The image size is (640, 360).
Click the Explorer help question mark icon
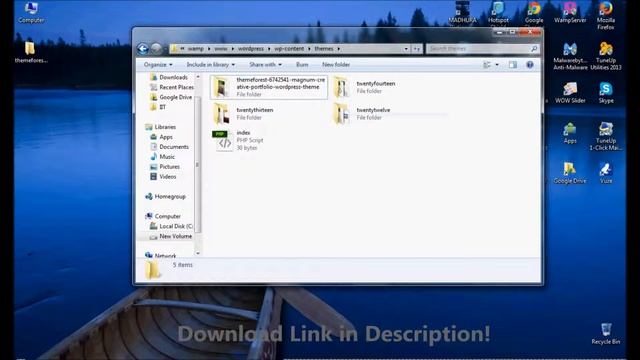click(x=530, y=64)
